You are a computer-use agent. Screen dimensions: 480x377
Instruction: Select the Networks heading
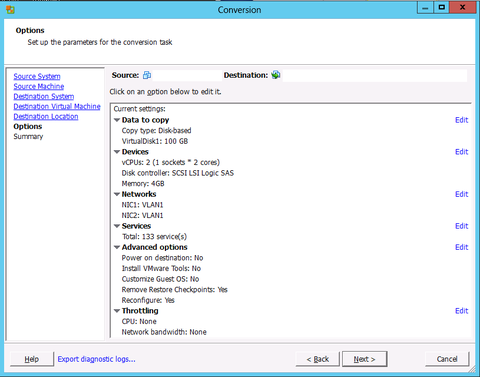point(139,194)
